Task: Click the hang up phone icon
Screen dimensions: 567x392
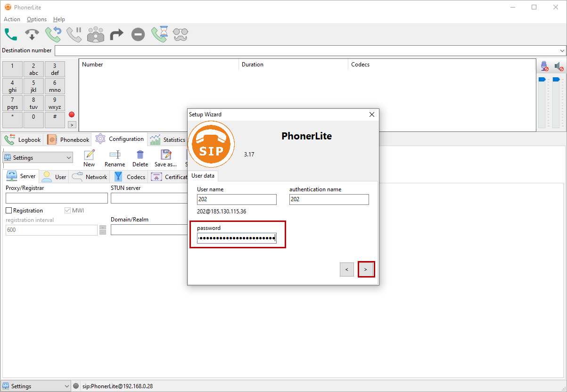Action: 32,34
